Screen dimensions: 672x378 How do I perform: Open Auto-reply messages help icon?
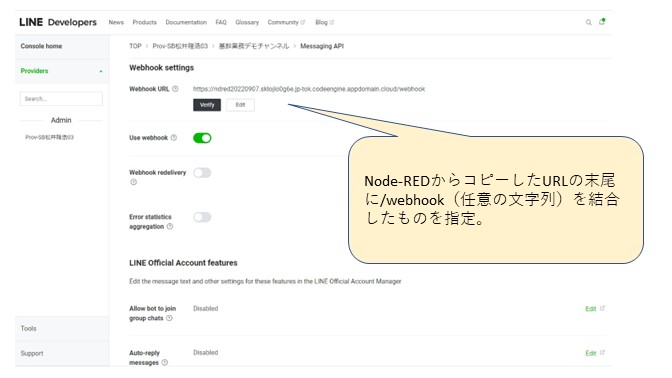[x=165, y=363]
